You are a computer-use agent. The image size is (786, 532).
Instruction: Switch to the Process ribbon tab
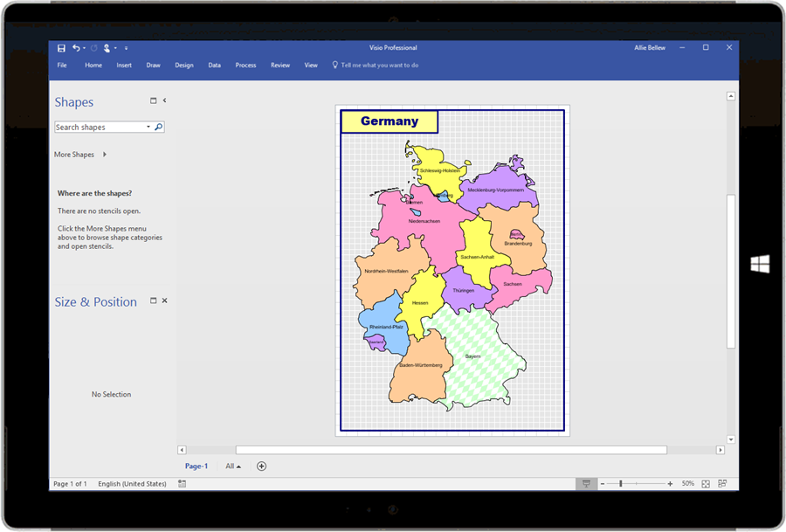[245, 66]
